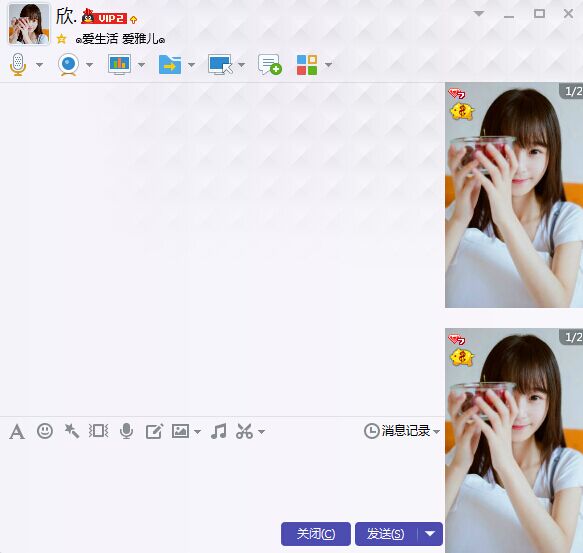Expand remote desktop options arrow
583x553 pixels.
click(x=242, y=65)
